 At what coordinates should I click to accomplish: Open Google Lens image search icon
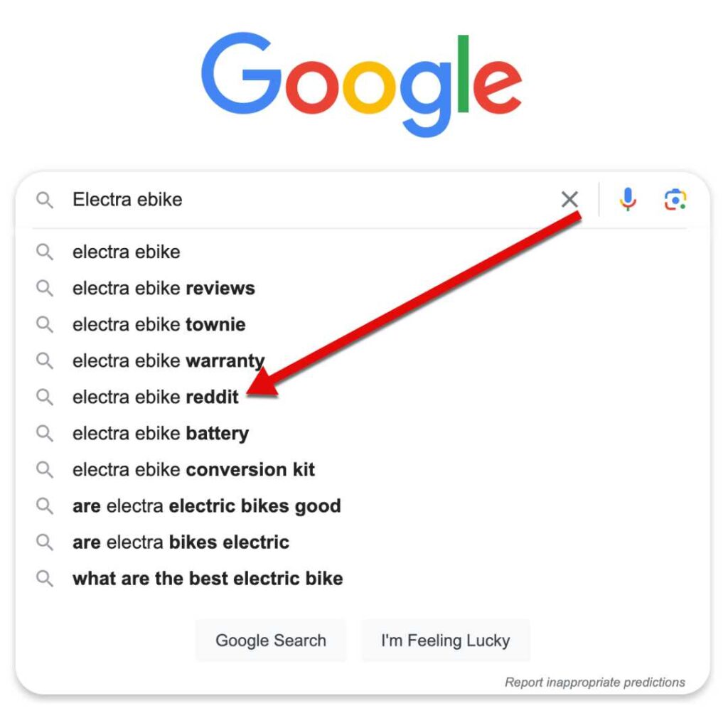[675, 200]
